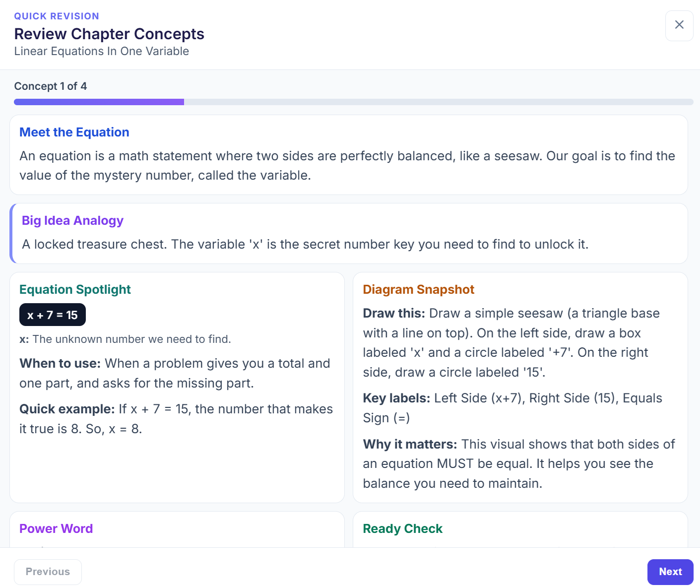Open the 'Power Word' card

tap(56, 528)
